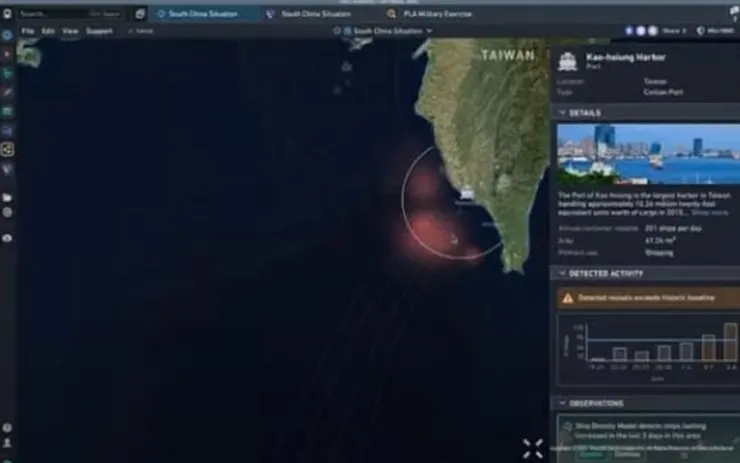Screen dimensions: 740x463
Task: Select the blue circular icon in the left sidebar
Action: pyautogui.click(x=7, y=35)
